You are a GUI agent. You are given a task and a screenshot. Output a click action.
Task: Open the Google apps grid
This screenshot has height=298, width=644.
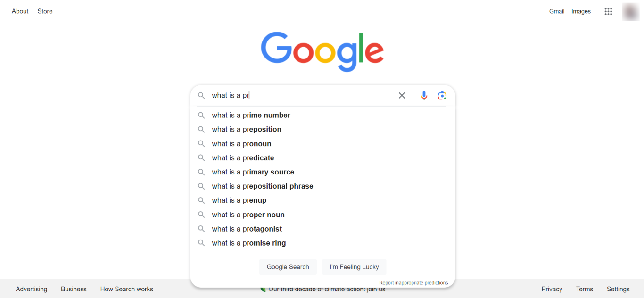click(608, 11)
